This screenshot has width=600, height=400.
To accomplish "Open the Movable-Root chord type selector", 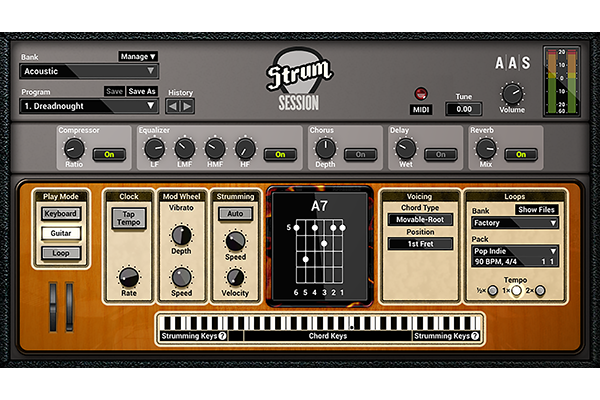I will [x=420, y=219].
